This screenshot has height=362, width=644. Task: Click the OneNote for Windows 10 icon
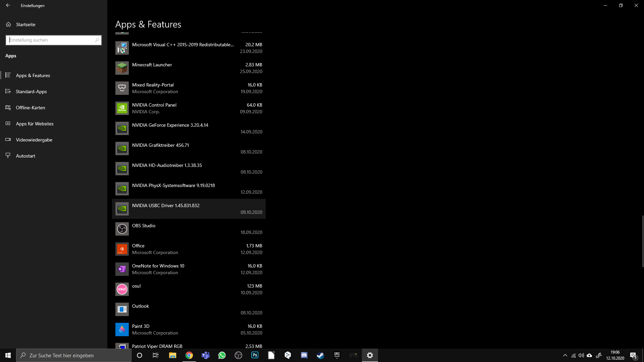pos(122,269)
